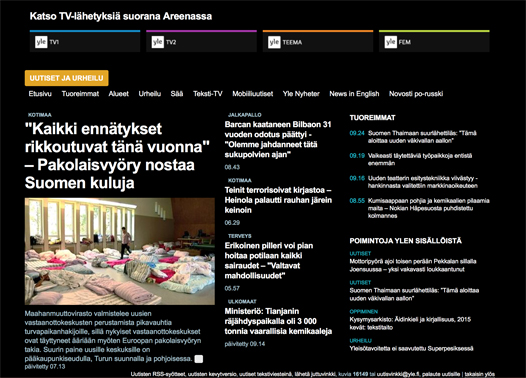This screenshot has width=526, height=378.
Task: Click the Ulkomaat category label
Action: pos(242,302)
